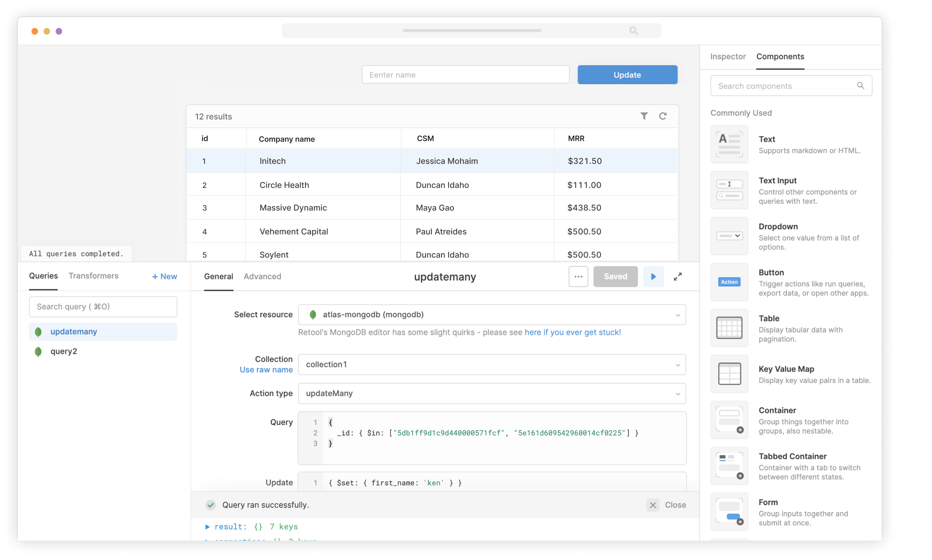Click the expand query editor icon
The width and height of the screenshot is (932, 560).
679,276
